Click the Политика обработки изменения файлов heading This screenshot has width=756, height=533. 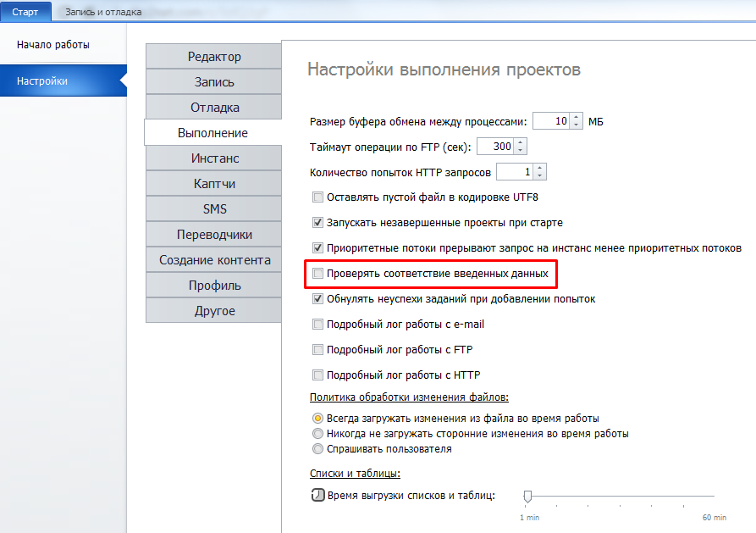pyautogui.click(x=409, y=397)
